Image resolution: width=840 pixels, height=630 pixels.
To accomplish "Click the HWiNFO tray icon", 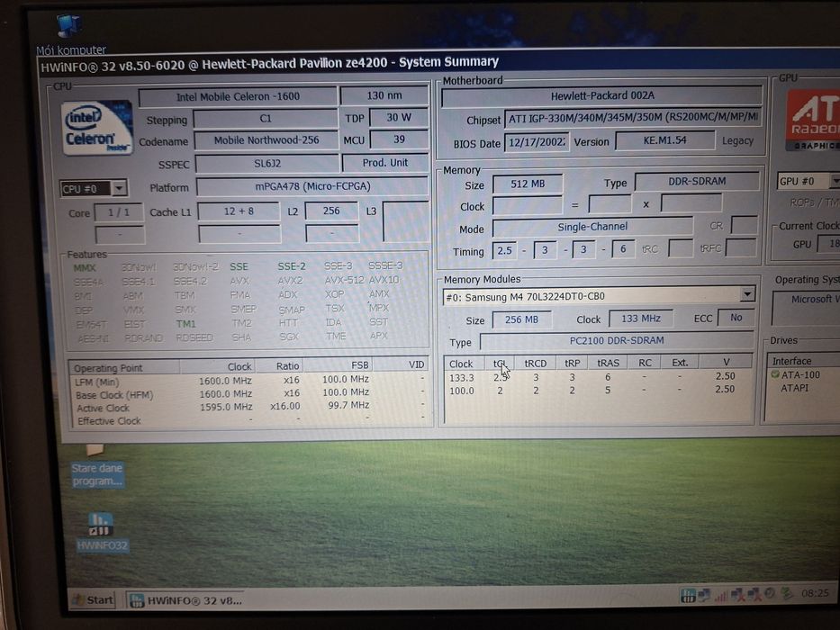I will (688, 595).
